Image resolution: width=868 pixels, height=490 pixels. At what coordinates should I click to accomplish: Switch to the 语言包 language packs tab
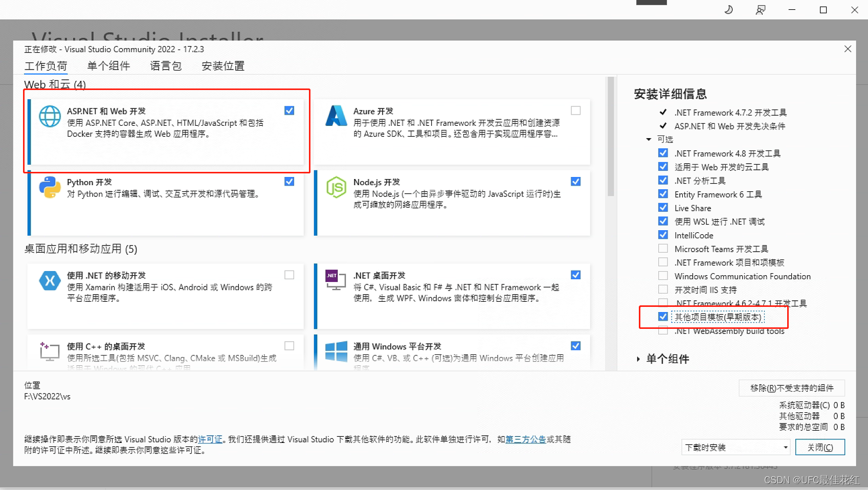[x=166, y=66]
